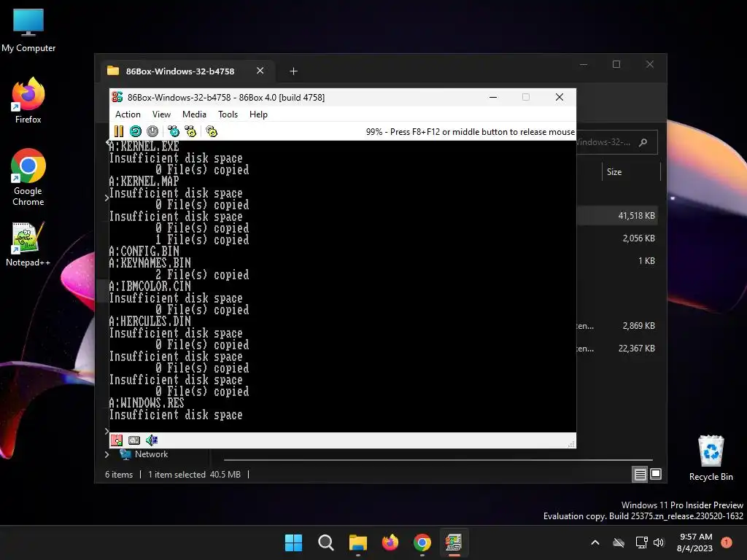The height and width of the screenshot is (560, 747).
Task: Select Network in Explorer navigation pane
Action: pos(151,454)
